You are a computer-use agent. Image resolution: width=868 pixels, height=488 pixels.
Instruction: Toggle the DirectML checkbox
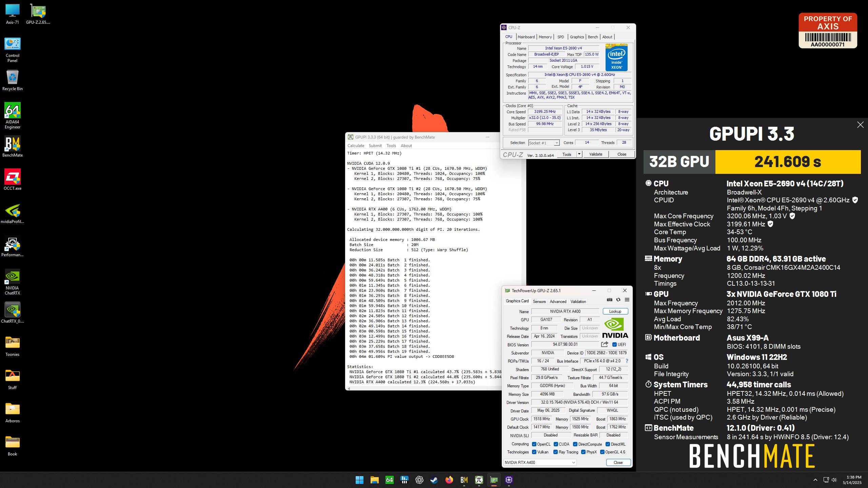click(x=608, y=444)
